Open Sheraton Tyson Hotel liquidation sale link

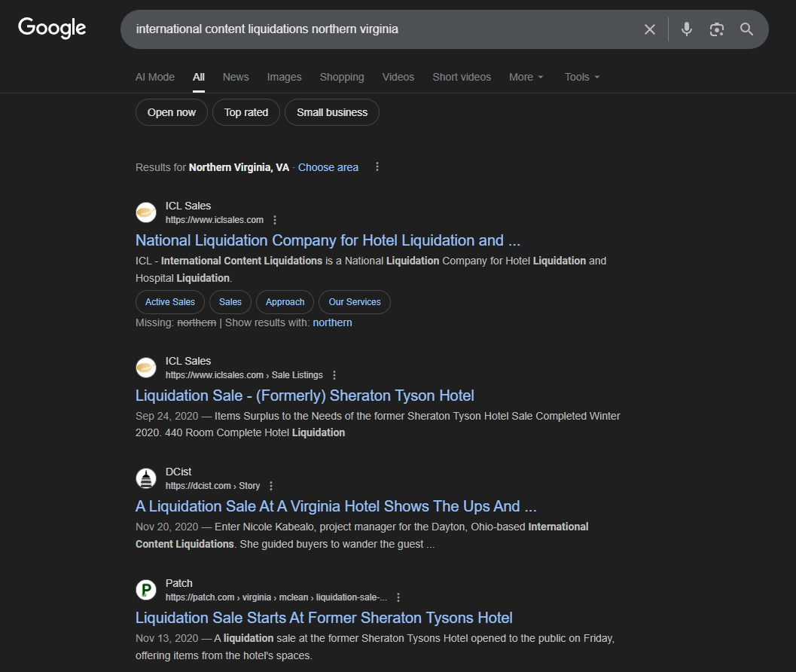pyautogui.click(x=304, y=396)
